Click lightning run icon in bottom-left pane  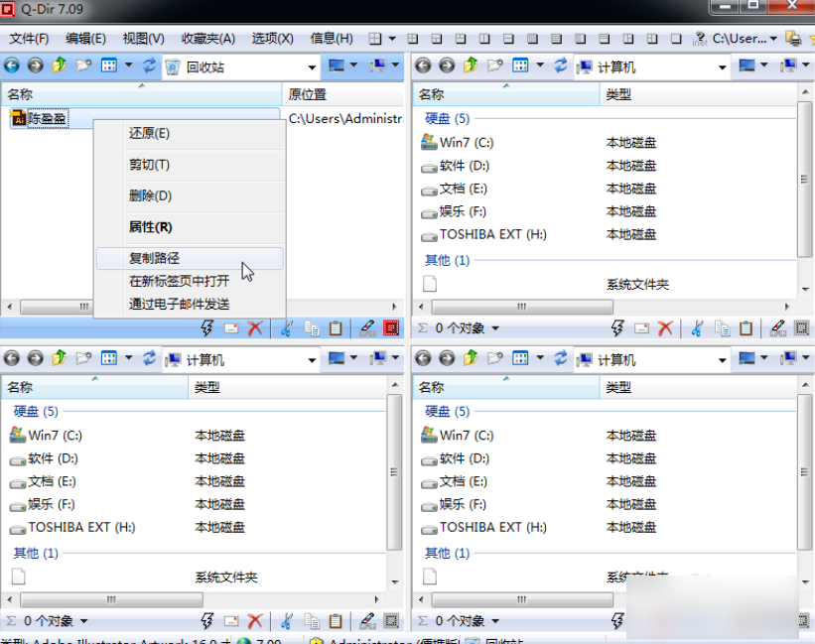pyautogui.click(x=207, y=621)
